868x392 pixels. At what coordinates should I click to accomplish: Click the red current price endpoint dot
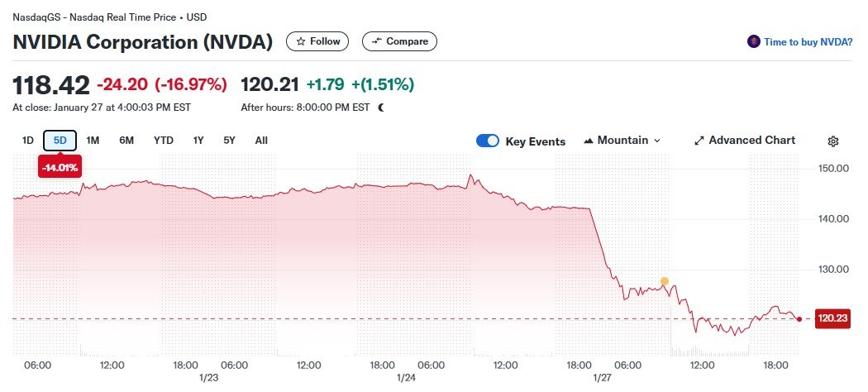click(x=799, y=318)
